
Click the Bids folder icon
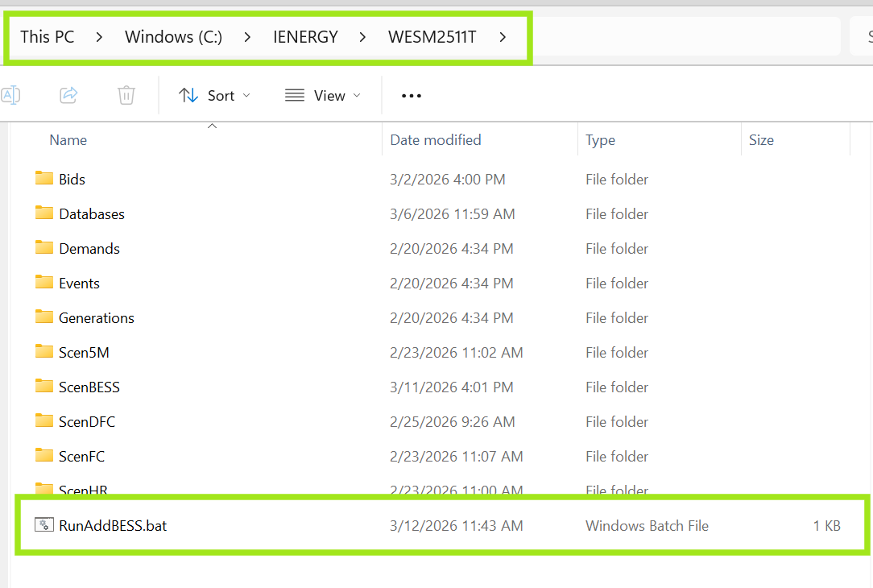click(x=44, y=179)
